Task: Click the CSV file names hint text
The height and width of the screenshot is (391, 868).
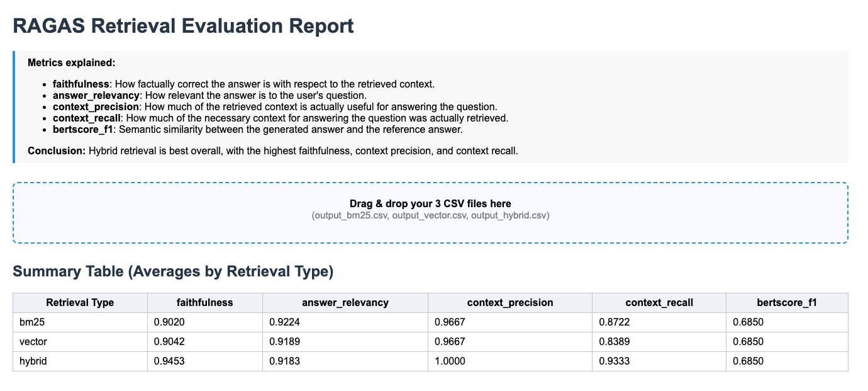Action: click(430, 215)
